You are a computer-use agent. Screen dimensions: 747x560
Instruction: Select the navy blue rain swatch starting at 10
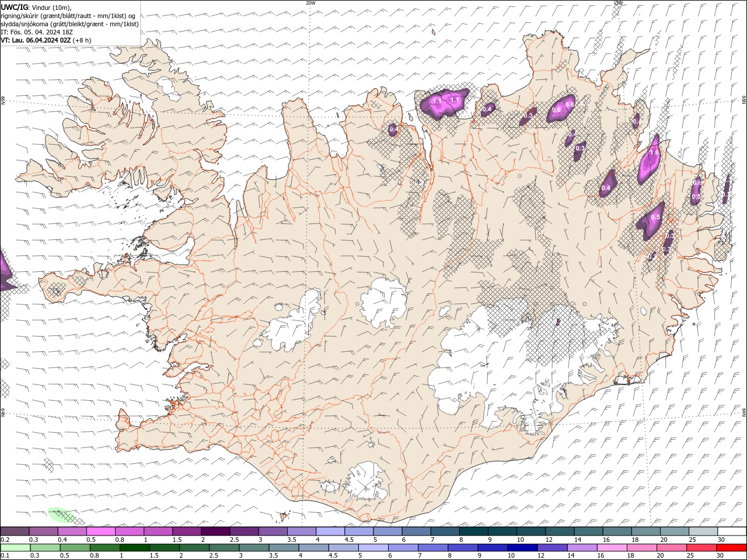(522, 548)
